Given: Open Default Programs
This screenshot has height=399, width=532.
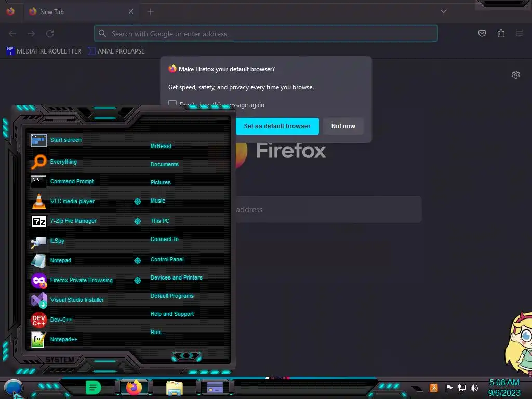Looking at the screenshot, I should 171,296.
